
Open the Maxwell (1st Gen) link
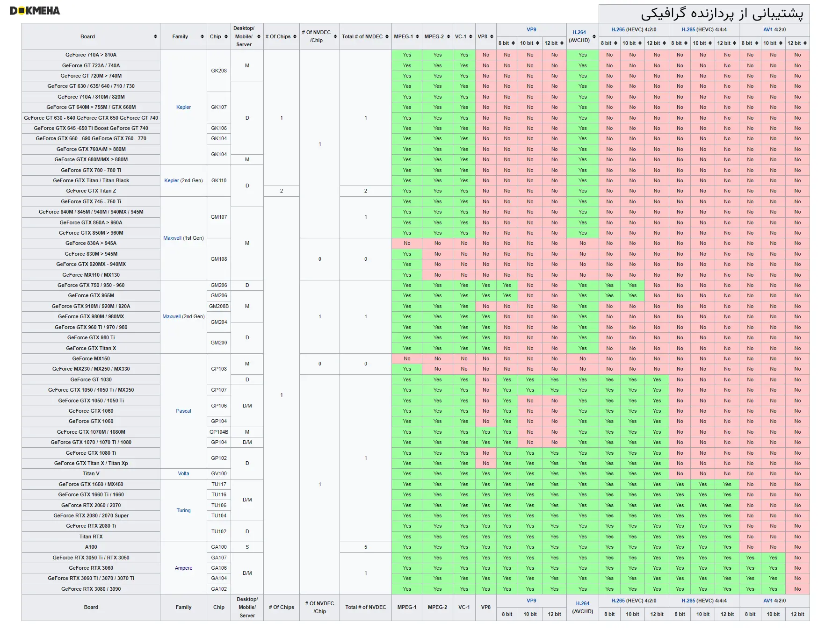coord(172,238)
